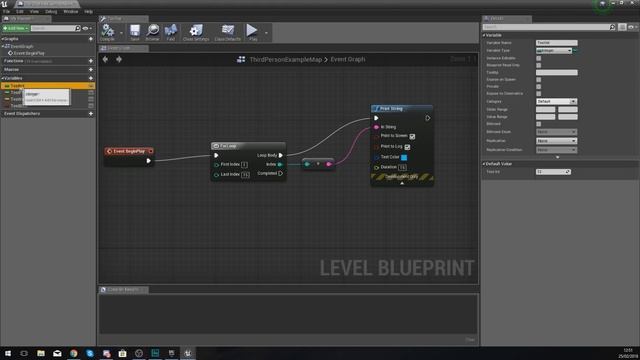Select Event BeginPlay in My Blueprint tree
Image resolution: width=640 pixels, height=360 pixels.
click(29, 53)
